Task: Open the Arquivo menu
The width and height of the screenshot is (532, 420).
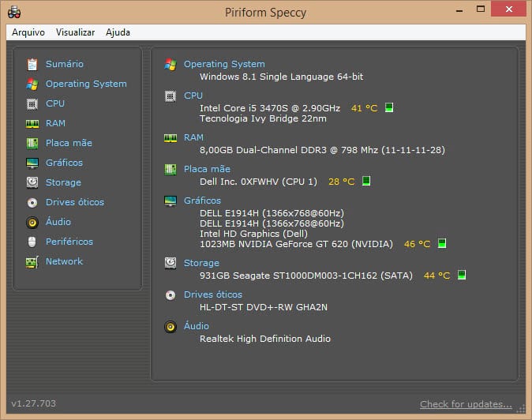Action: click(x=28, y=32)
